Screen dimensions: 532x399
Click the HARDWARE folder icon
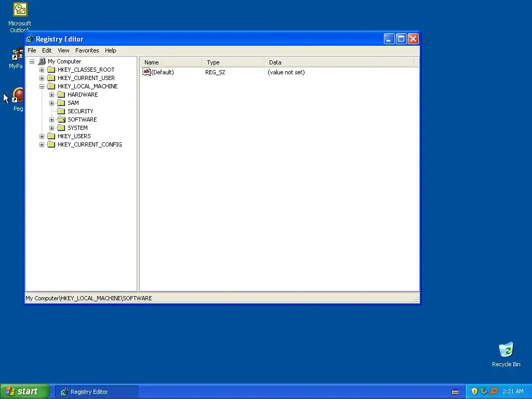[61, 95]
